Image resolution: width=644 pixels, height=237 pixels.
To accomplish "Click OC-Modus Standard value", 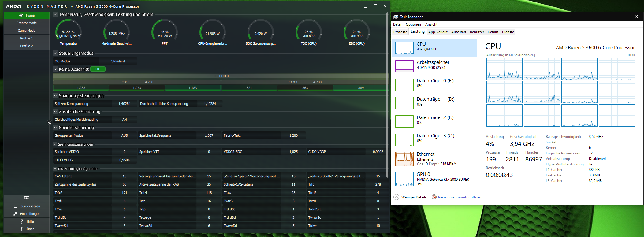I will [118, 61].
